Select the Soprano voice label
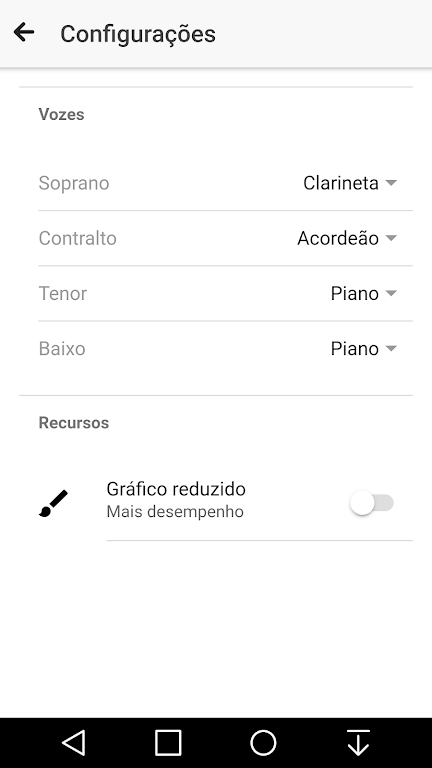432x768 pixels. (74, 183)
